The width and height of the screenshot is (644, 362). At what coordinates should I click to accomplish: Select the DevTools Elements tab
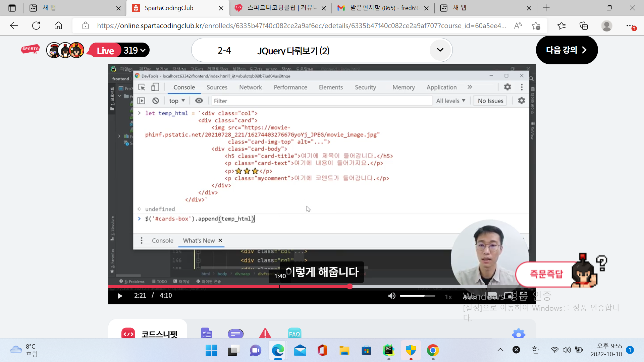tap(331, 87)
